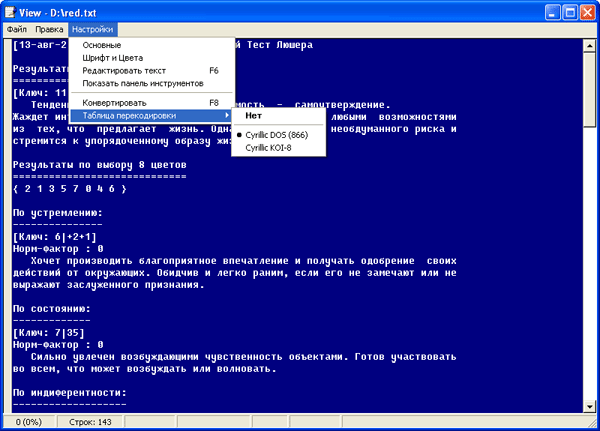Viewport: 600px width, 431px height.
Task: Select Редактировать текст menu item
Action: pyautogui.click(x=152, y=70)
